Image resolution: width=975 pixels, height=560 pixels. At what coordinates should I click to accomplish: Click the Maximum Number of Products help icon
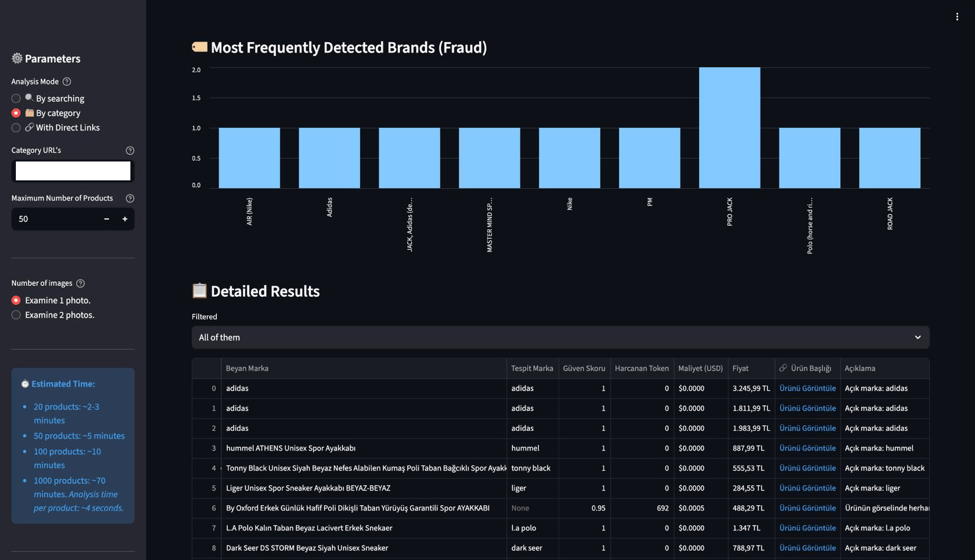coord(129,198)
